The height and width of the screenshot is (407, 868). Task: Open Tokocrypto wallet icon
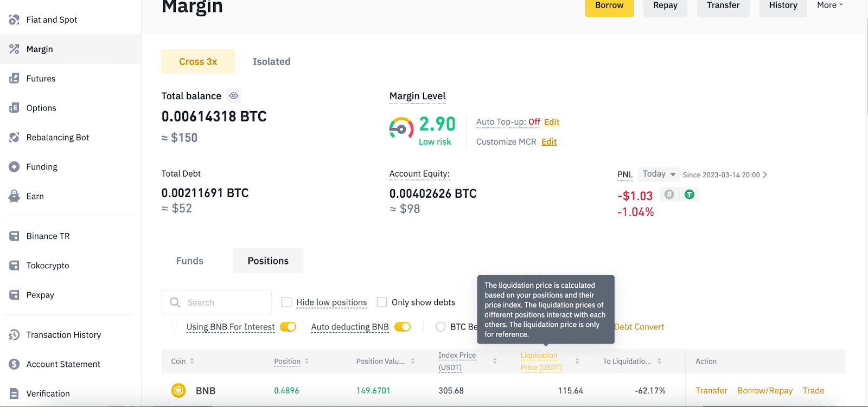[14, 266]
